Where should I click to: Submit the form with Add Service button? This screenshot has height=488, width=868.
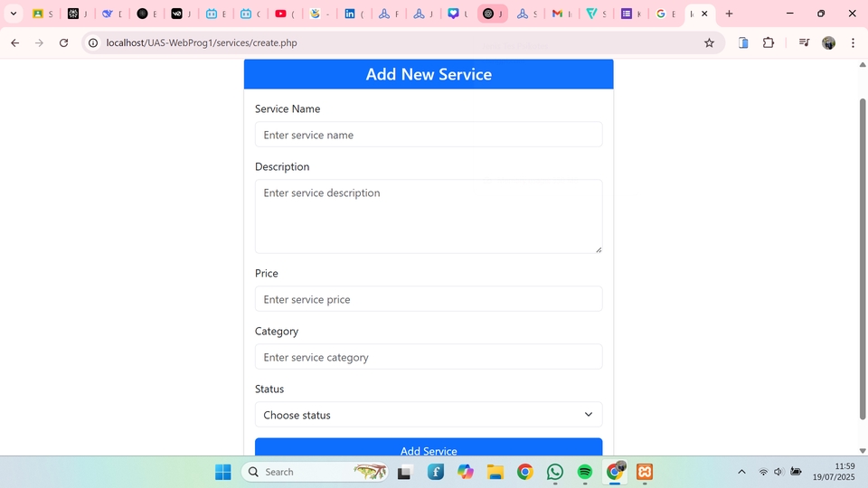tap(429, 447)
